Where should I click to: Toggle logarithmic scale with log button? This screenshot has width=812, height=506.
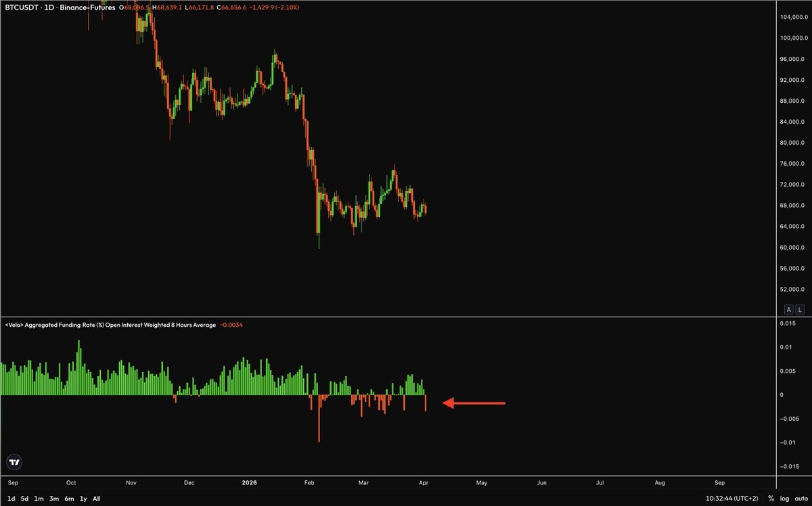pos(784,499)
